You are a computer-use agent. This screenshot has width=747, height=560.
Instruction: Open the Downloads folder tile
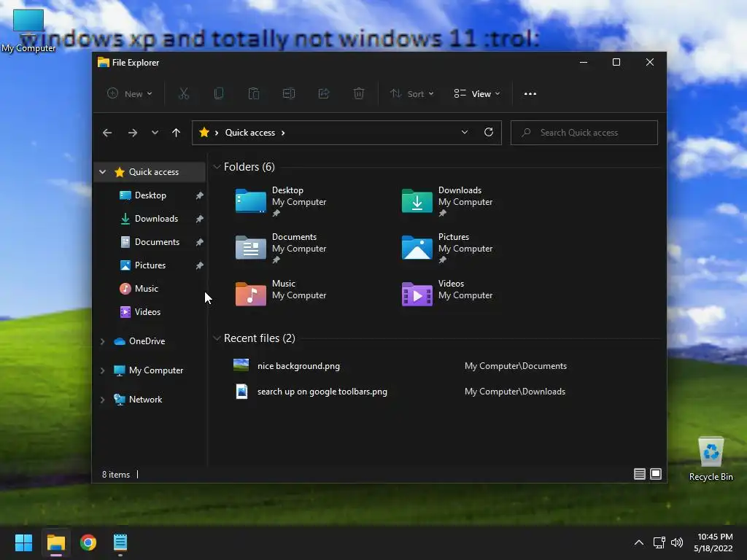tap(448, 202)
